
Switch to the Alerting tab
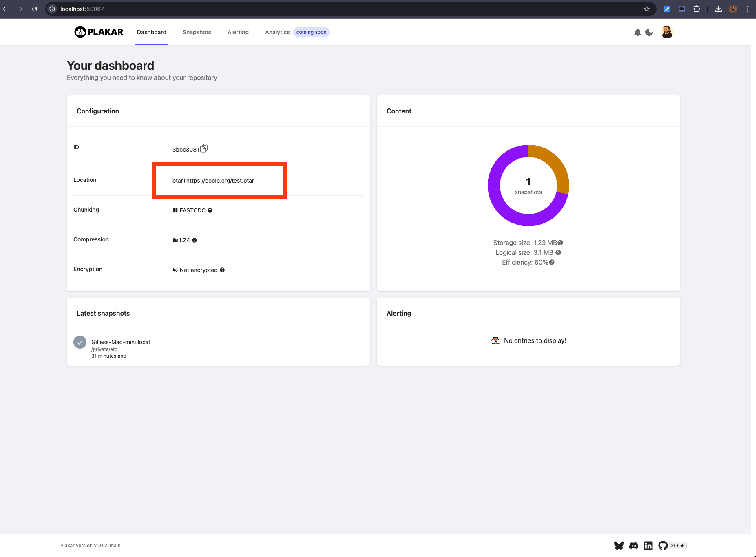238,32
